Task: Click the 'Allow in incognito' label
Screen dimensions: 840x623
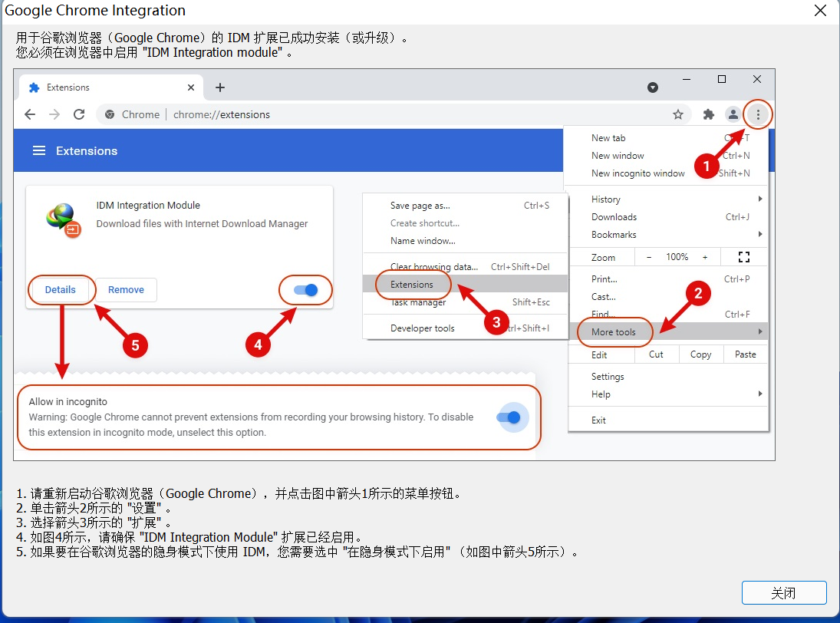Action: tap(68, 402)
